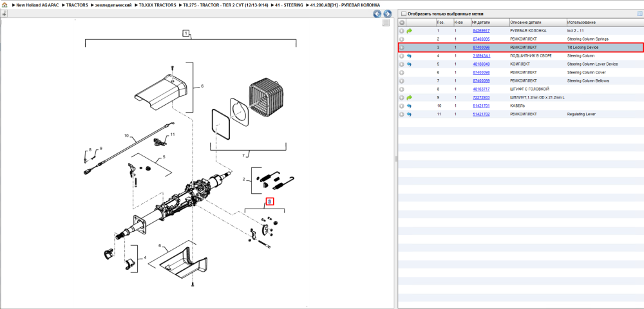Open part number link 51421701
This screenshot has width=644, height=309.
(481, 106)
